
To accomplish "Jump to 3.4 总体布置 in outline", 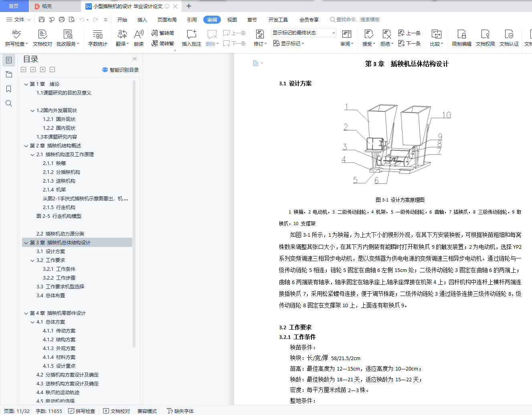I will (51, 296).
